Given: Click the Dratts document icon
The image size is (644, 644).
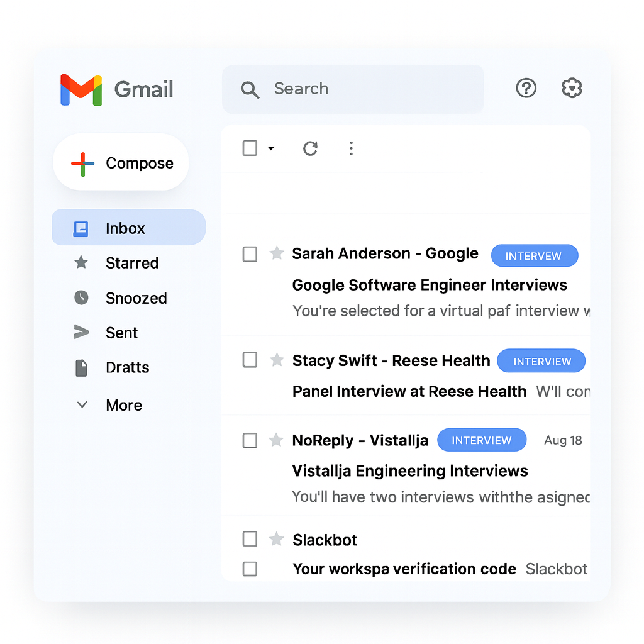Looking at the screenshot, I should pos(81,367).
